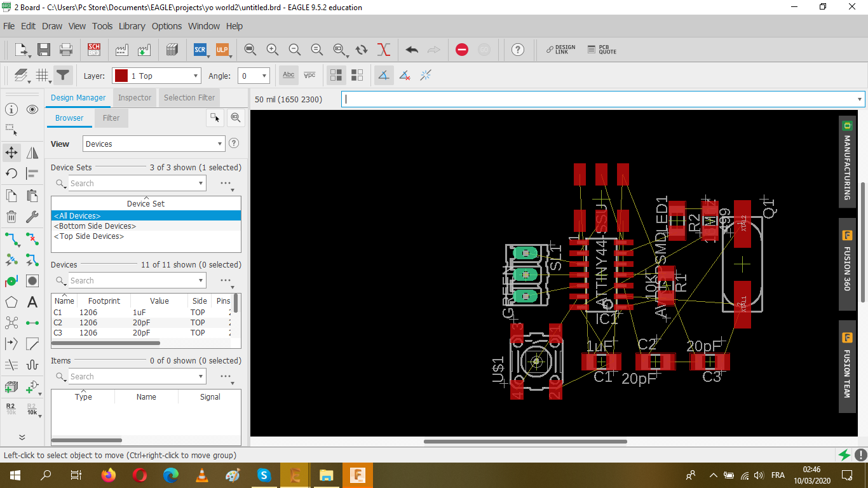Choose the Text tool (letter A)
Image resolution: width=868 pixels, height=488 pixels.
[x=32, y=302]
